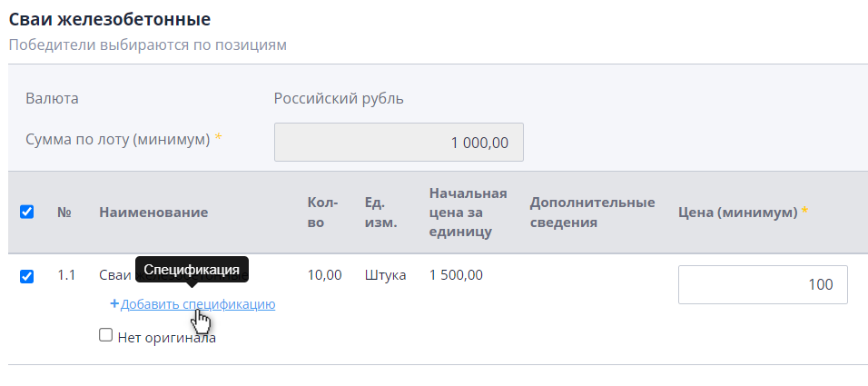Click the Ед. изм. column header
The width and height of the screenshot is (868, 386).
tap(380, 212)
